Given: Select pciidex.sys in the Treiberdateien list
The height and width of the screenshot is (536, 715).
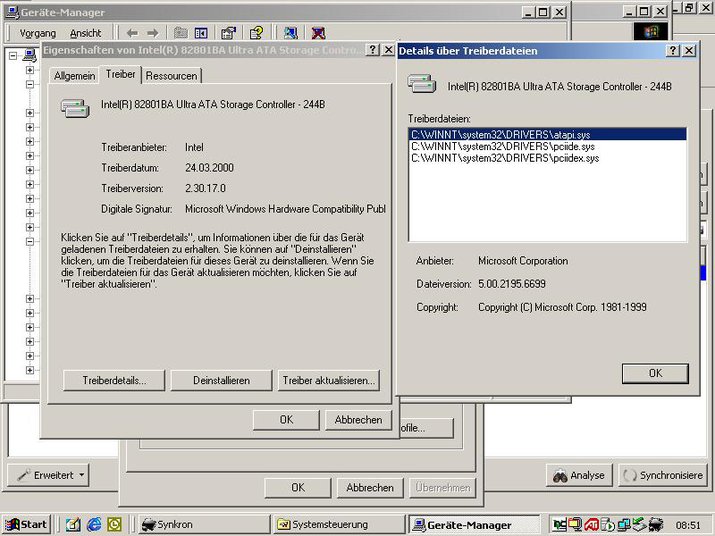Looking at the screenshot, I should pyautogui.click(x=548, y=158).
